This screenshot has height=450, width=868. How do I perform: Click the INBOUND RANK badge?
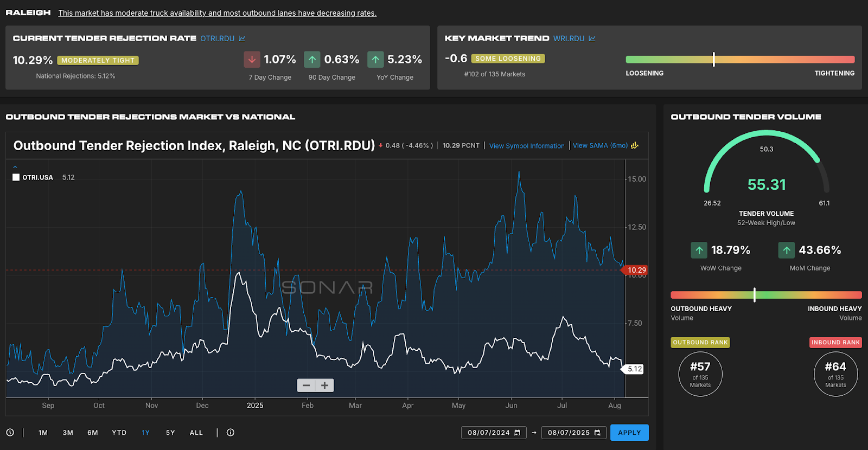835,343
